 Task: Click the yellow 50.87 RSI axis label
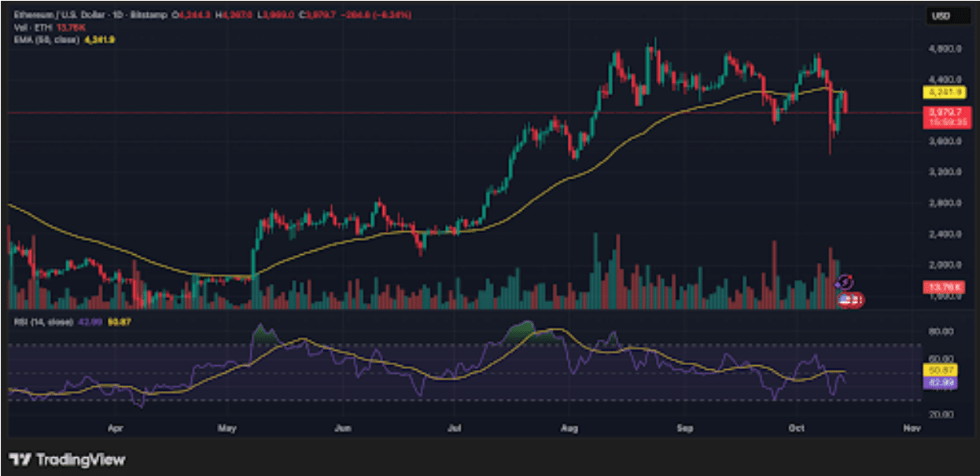[941, 369]
